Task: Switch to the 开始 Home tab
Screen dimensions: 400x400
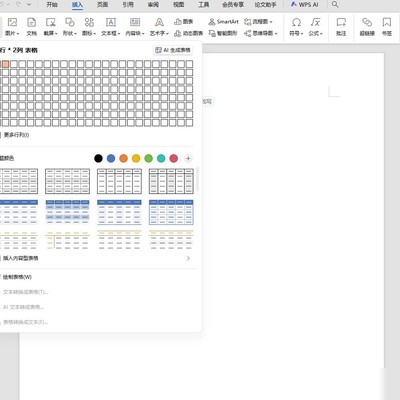Action: (x=52, y=4)
